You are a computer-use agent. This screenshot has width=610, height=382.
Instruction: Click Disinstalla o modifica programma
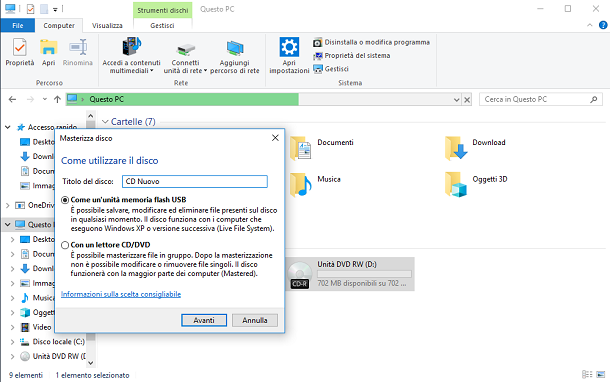pos(372,42)
